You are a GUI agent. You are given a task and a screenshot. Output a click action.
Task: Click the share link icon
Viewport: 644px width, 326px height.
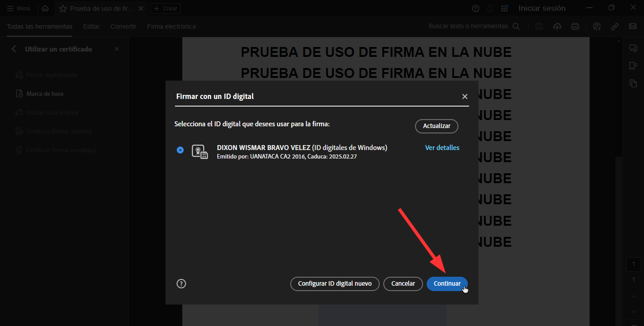[615, 26]
